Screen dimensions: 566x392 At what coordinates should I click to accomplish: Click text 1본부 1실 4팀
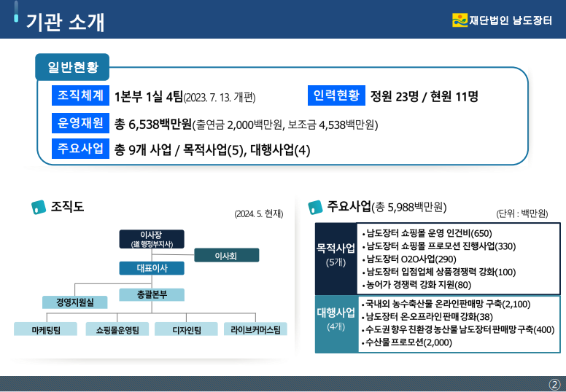pyautogui.click(x=149, y=97)
